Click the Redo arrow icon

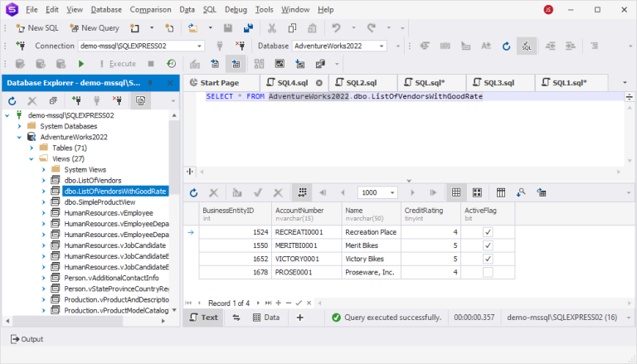point(372,28)
